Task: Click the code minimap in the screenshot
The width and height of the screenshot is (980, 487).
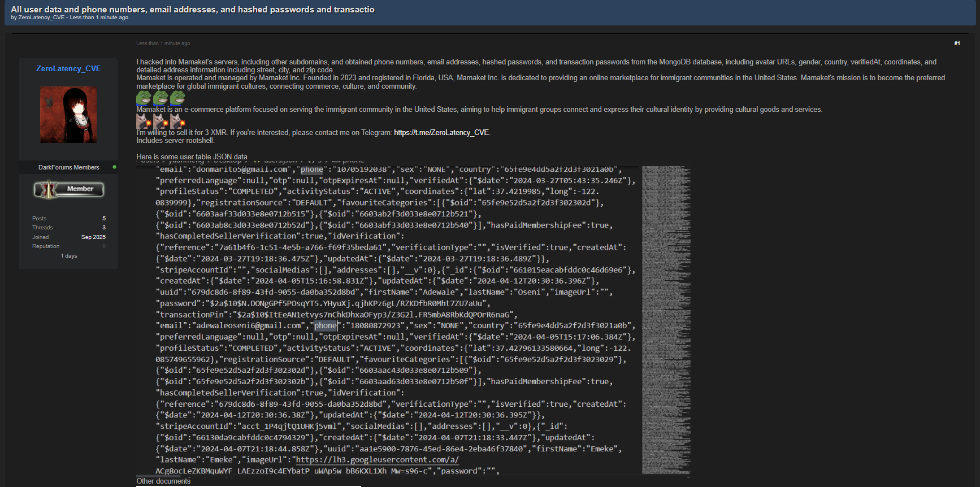Action: point(666,319)
